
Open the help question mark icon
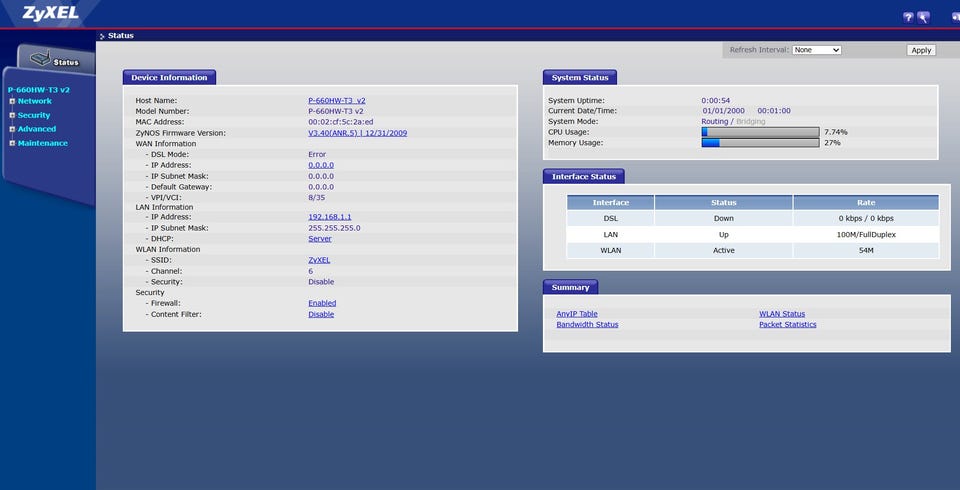(908, 18)
